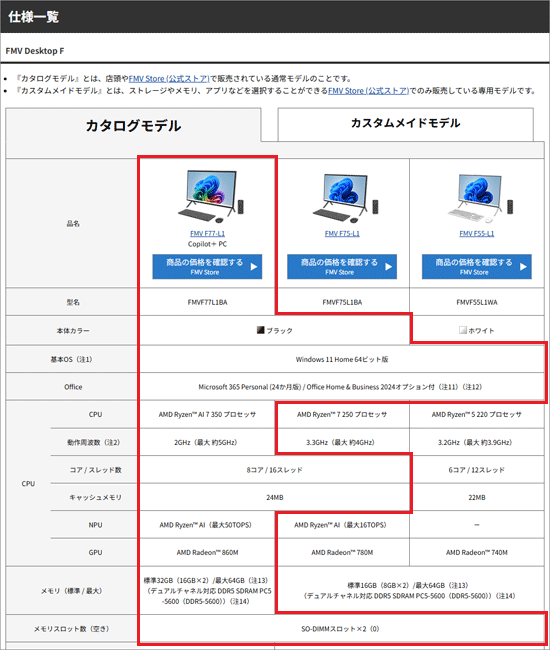Check price button for FMV F55-L1
Image resolution: width=550 pixels, height=650 pixels.
(x=477, y=267)
